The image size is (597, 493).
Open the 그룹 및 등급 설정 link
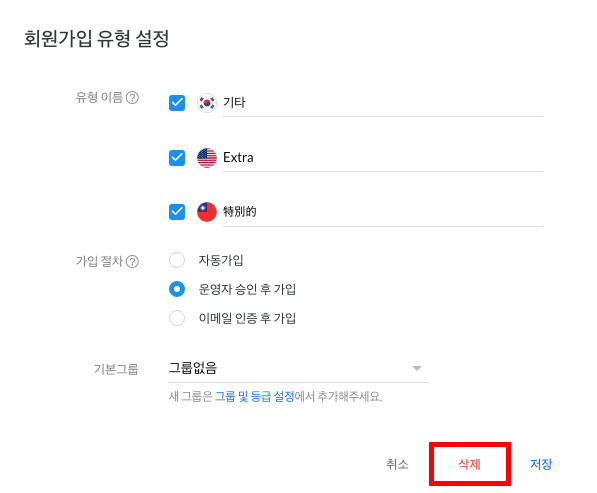(254, 397)
